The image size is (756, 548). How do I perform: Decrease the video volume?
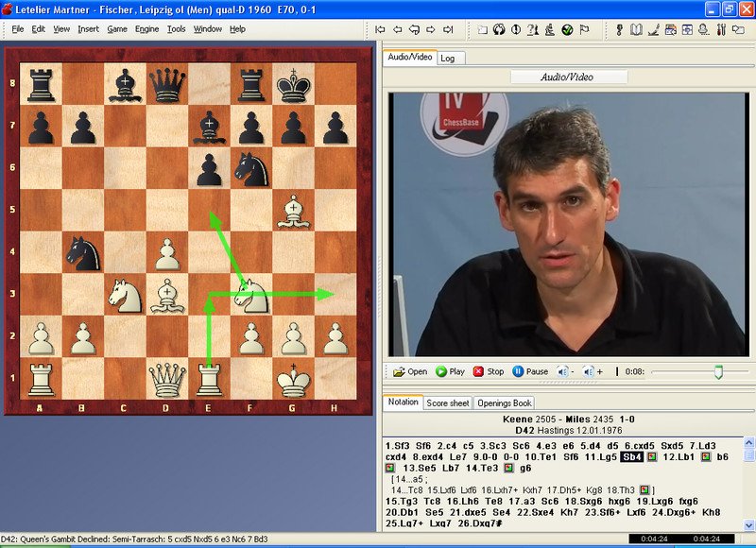tap(564, 371)
